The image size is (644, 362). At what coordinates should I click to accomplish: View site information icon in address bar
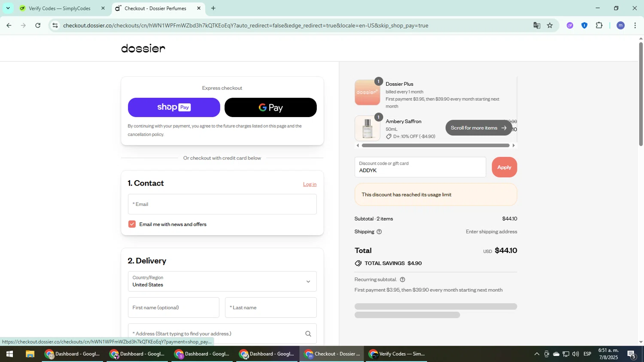point(55,25)
